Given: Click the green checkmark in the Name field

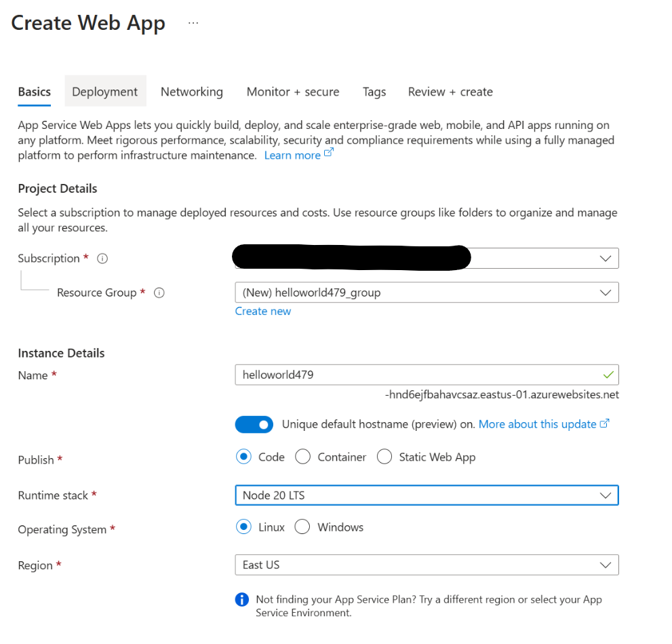Looking at the screenshot, I should 608,374.
